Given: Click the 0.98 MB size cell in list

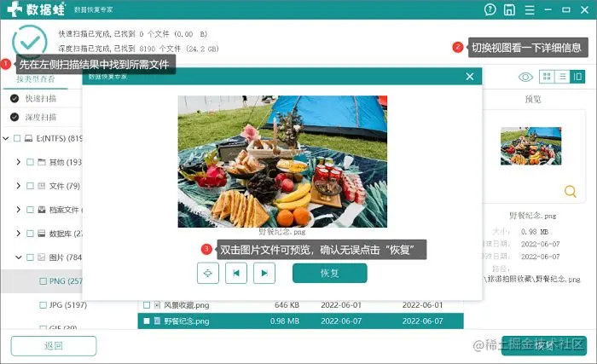Looking at the screenshot, I should tap(285, 321).
